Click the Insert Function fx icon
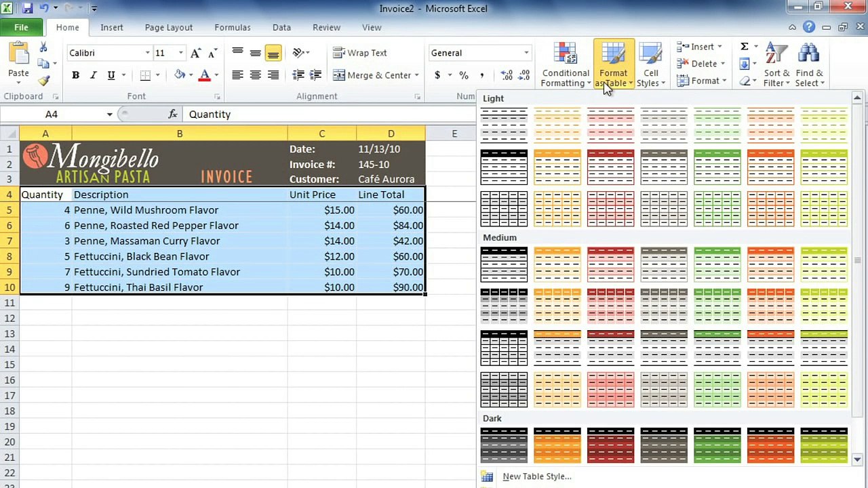 coord(173,115)
